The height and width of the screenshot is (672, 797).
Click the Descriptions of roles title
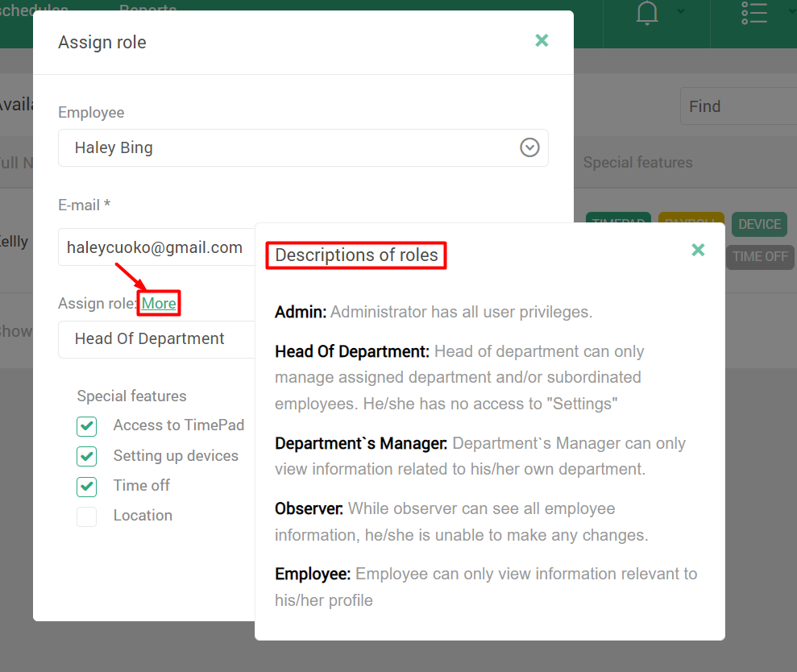point(356,255)
